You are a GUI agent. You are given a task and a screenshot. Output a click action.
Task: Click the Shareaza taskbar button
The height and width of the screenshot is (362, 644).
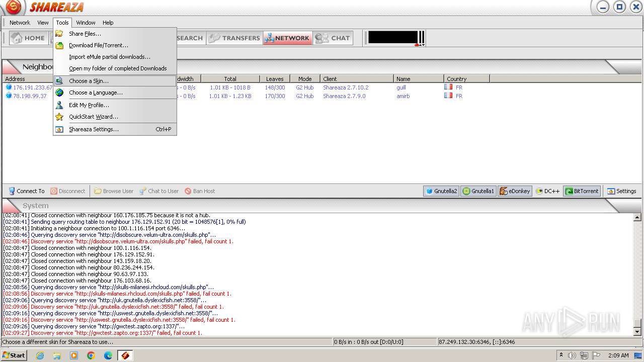point(125,355)
